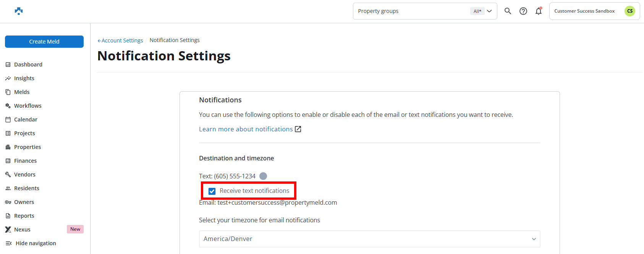Open Learn more about notifications link
This screenshot has width=644, height=254.
coord(246,129)
